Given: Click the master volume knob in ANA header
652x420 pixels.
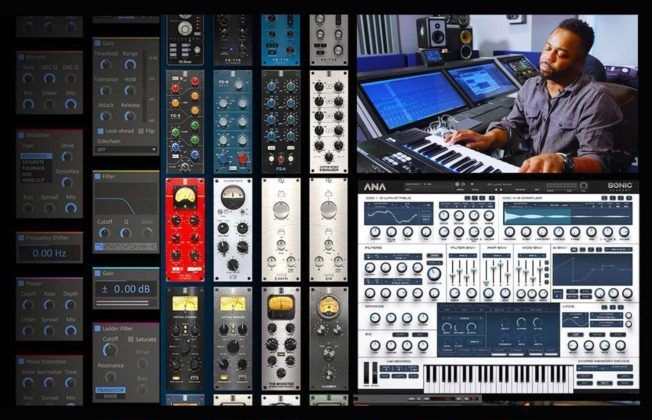Looking at the screenshot, I should (x=583, y=186).
